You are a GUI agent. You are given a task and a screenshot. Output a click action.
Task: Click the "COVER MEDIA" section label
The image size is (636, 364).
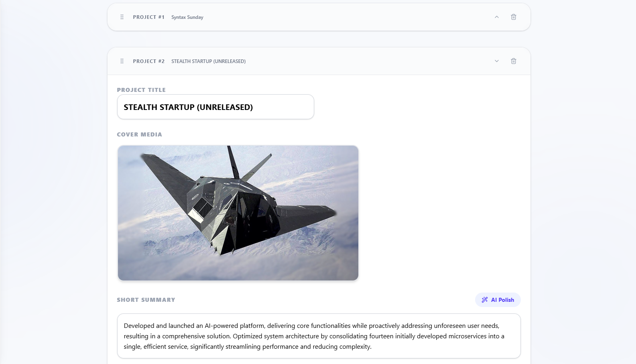[x=139, y=134]
